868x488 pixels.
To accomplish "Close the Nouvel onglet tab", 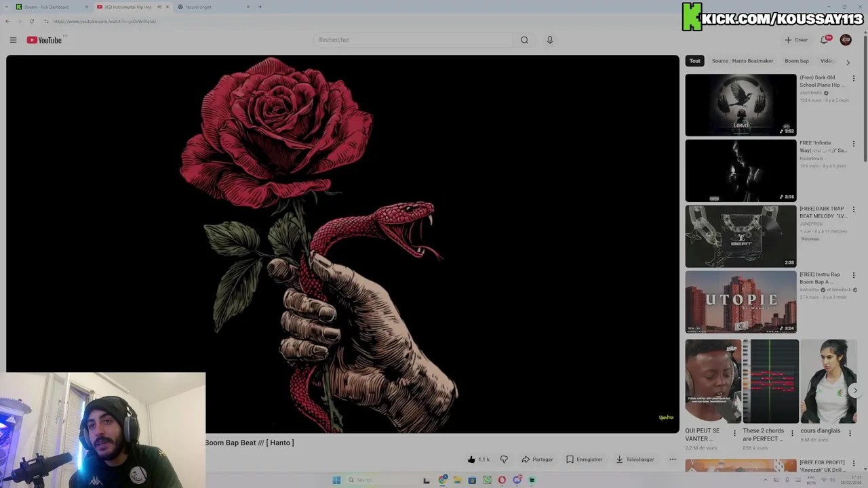I will [248, 7].
